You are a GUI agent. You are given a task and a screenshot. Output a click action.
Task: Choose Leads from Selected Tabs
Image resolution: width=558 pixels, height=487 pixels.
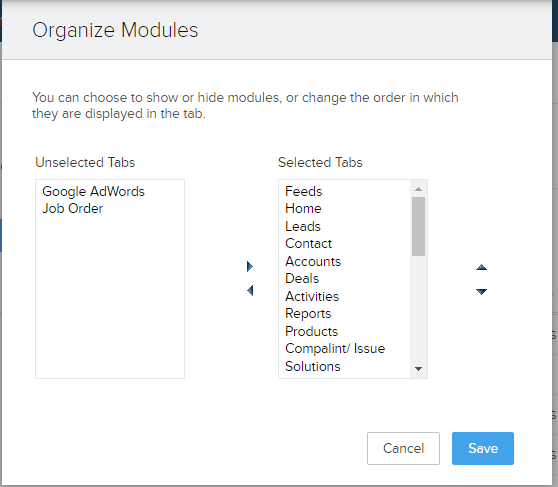pos(303,226)
